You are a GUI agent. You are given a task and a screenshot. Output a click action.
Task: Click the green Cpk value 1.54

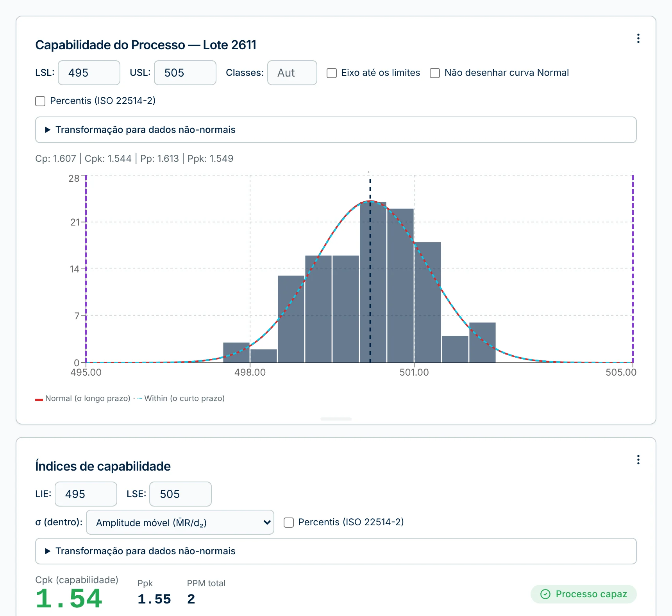(69, 599)
